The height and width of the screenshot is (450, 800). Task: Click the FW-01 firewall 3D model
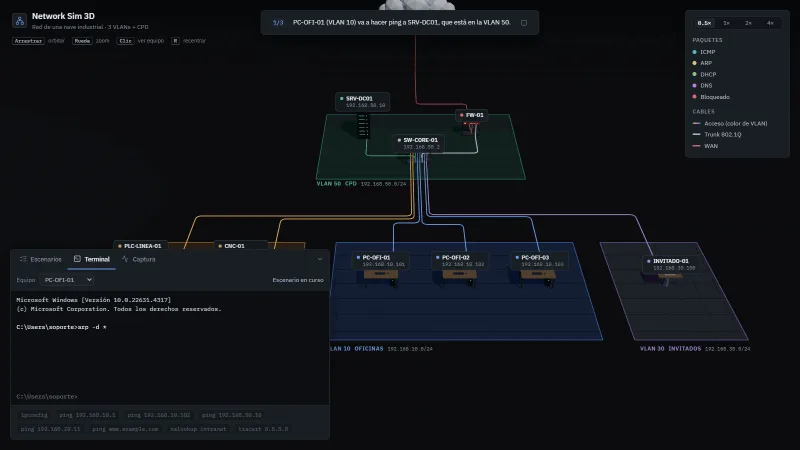click(470, 128)
